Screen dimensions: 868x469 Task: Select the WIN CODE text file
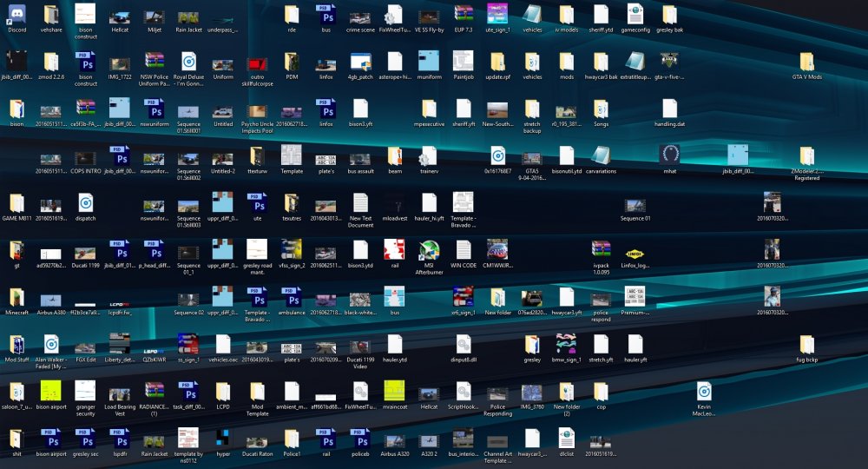464,250
